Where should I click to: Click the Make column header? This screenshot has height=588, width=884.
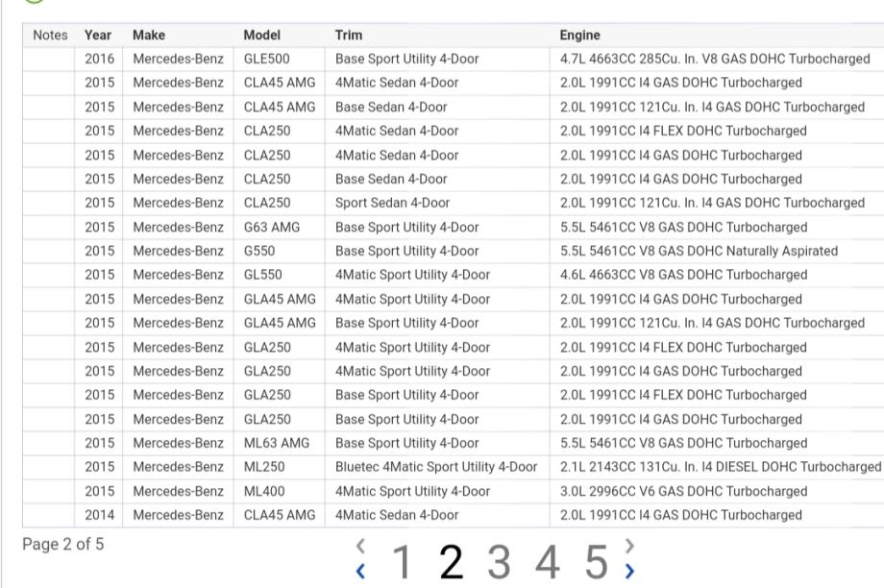click(149, 35)
